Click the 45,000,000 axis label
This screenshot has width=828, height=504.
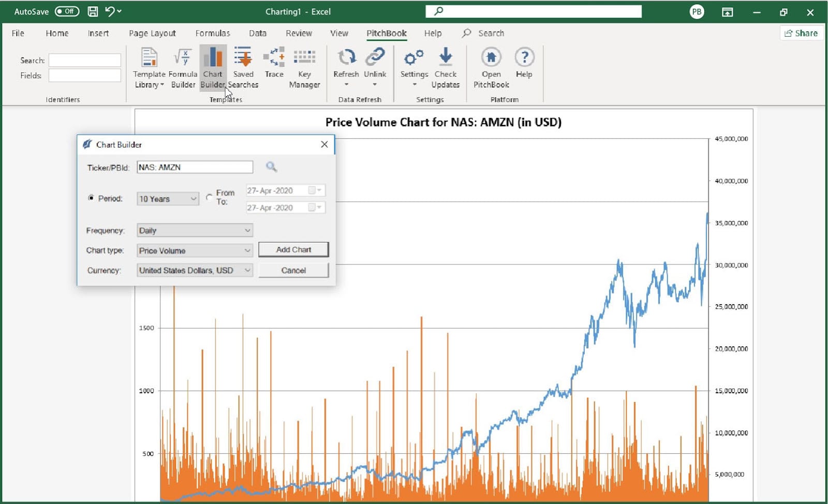731,139
